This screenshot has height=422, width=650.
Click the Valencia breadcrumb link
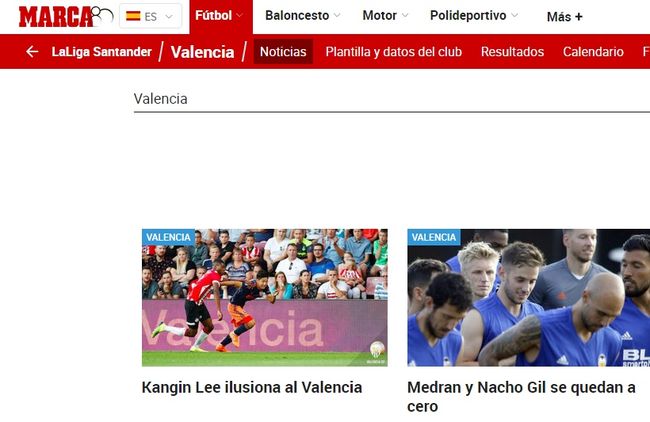point(202,52)
